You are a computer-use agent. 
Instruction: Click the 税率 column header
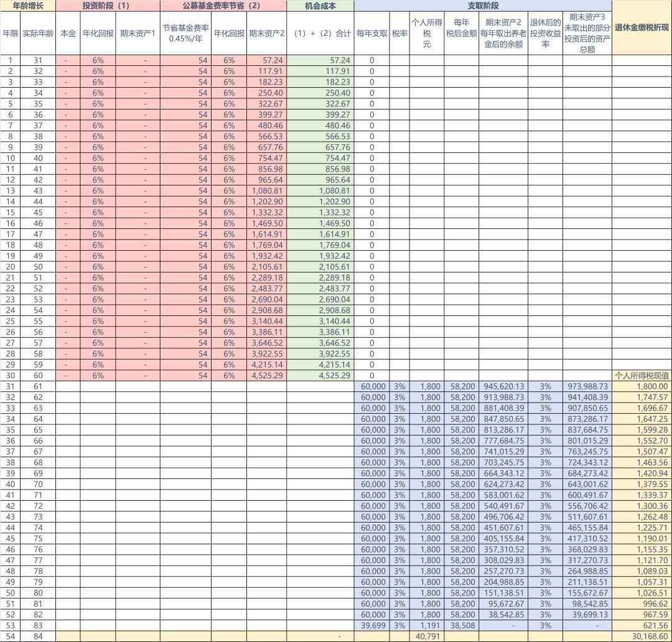pos(399,34)
